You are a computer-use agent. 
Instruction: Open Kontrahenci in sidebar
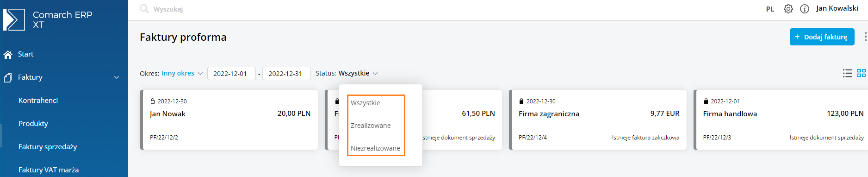coord(38,101)
